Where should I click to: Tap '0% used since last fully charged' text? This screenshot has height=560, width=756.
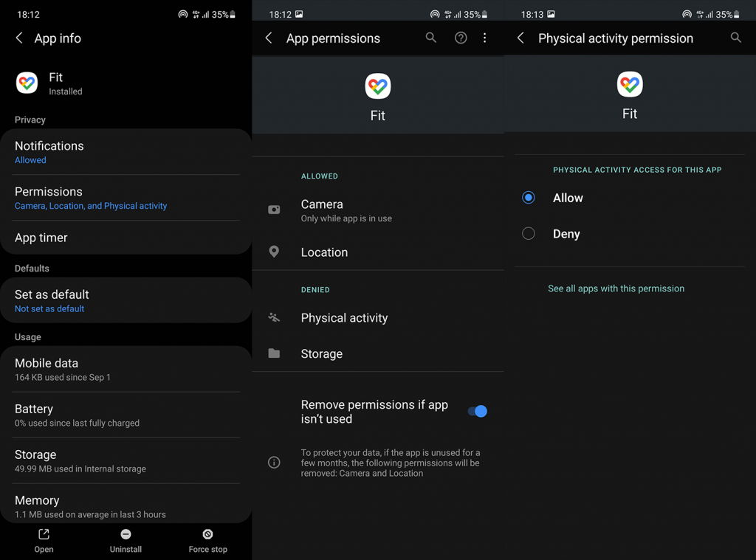(x=77, y=423)
